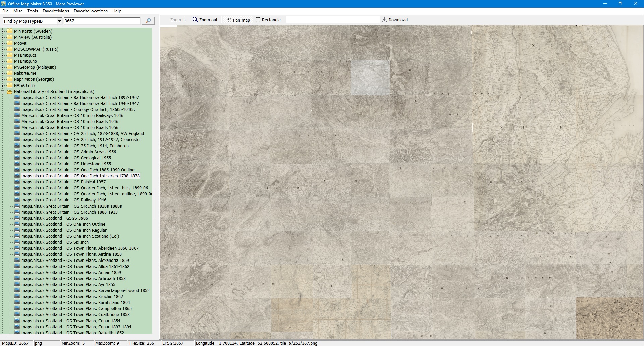The image size is (644, 346).
Task: Click the map tree vertical scrollbar
Action: [x=155, y=203]
